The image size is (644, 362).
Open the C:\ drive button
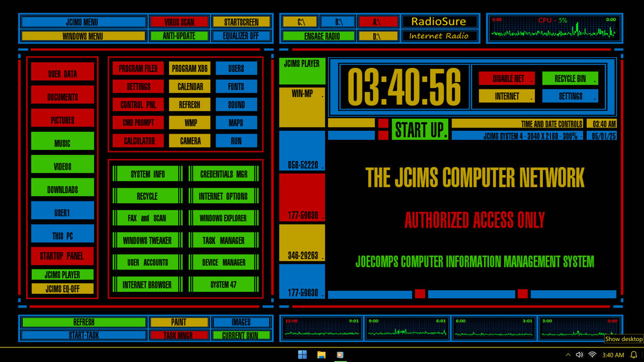coord(300,22)
